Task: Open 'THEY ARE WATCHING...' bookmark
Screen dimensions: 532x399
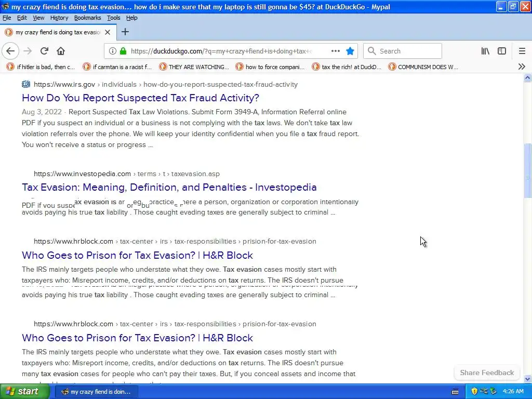Action: click(194, 67)
